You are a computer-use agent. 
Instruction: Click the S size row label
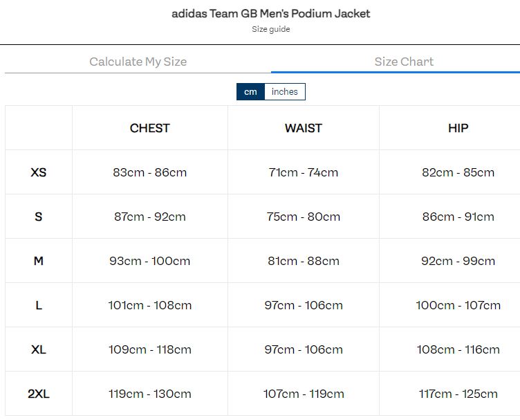[x=39, y=217]
